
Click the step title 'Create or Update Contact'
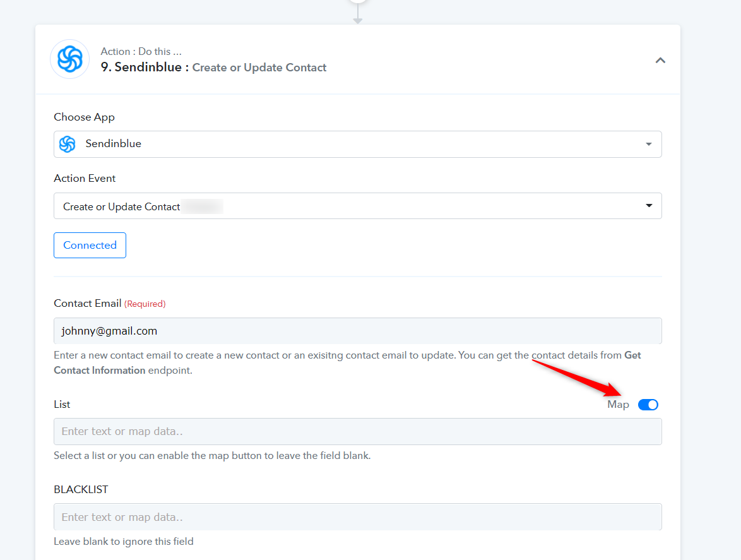pyautogui.click(x=259, y=68)
